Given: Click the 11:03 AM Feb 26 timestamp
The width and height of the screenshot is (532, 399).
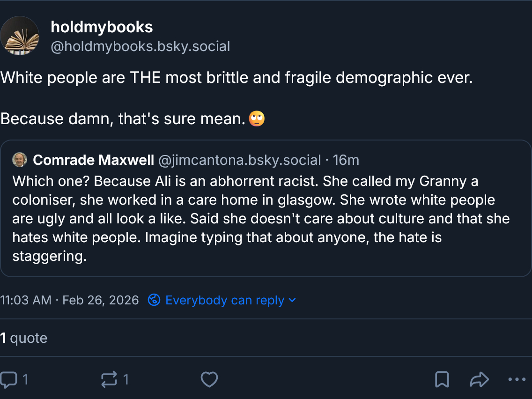Looking at the screenshot, I should [69, 300].
